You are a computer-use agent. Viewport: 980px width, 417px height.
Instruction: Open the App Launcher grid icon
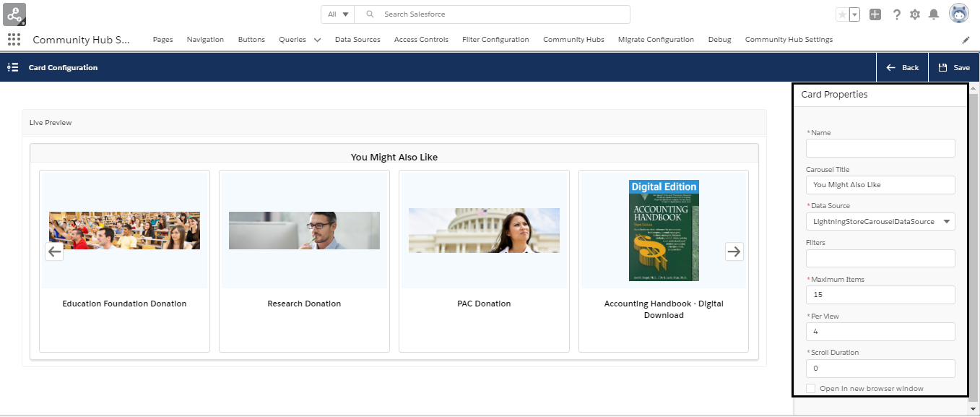pyautogui.click(x=14, y=40)
